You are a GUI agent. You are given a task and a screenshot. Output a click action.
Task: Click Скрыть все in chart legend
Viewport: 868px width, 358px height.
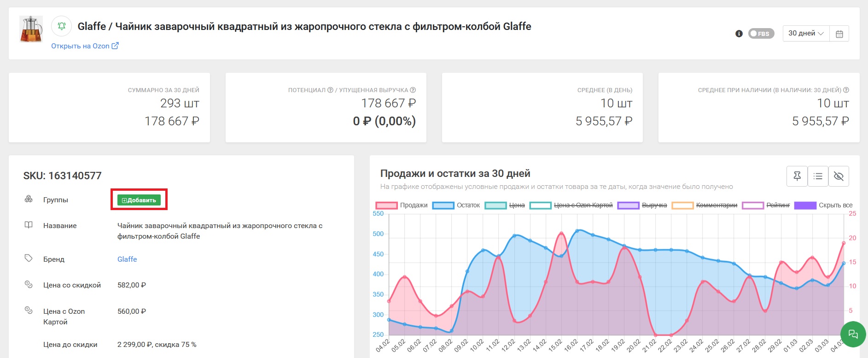(824, 205)
